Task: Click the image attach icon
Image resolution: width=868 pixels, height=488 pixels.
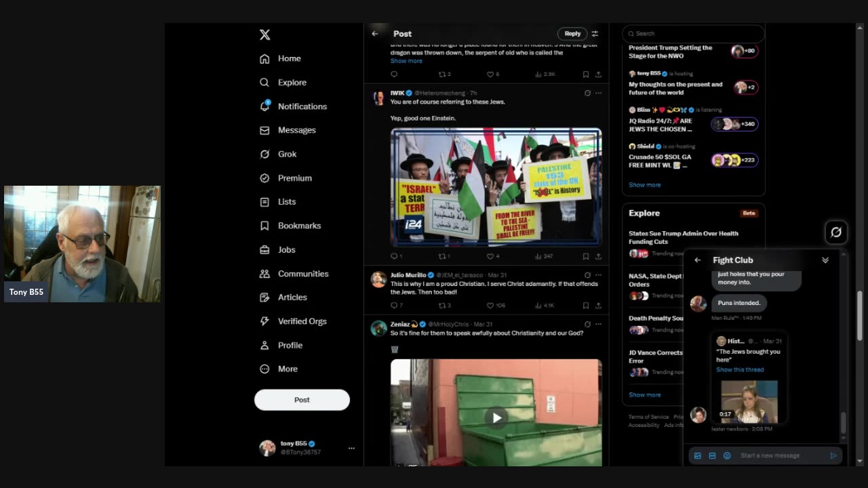Action: click(x=698, y=455)
